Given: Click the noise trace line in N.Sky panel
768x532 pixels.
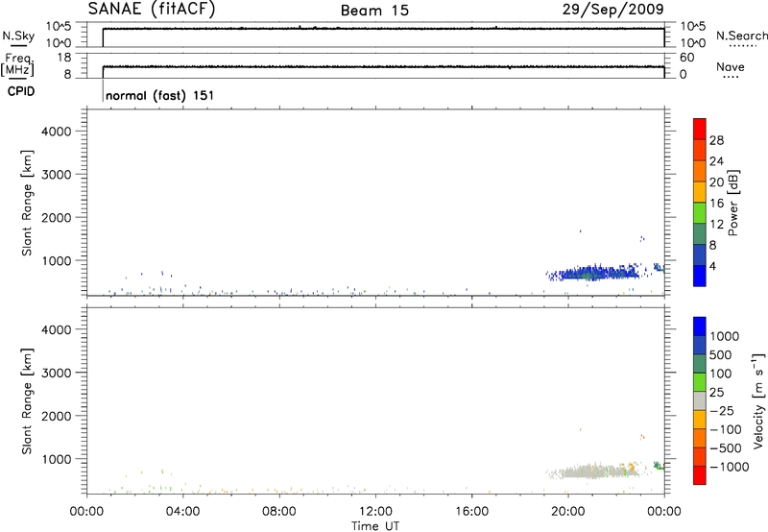Looking at the screenshot, I should [x=383, y=29].
